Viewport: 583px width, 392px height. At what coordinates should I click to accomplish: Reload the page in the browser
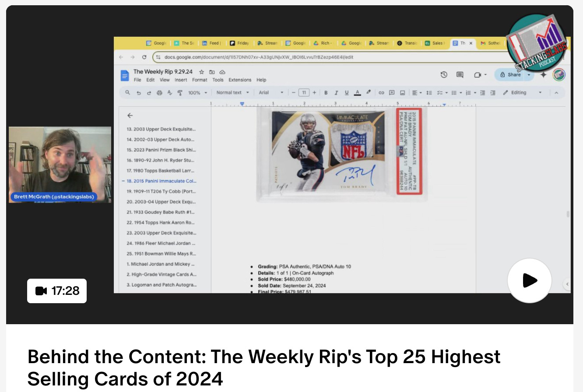click(x=144, y=57)
